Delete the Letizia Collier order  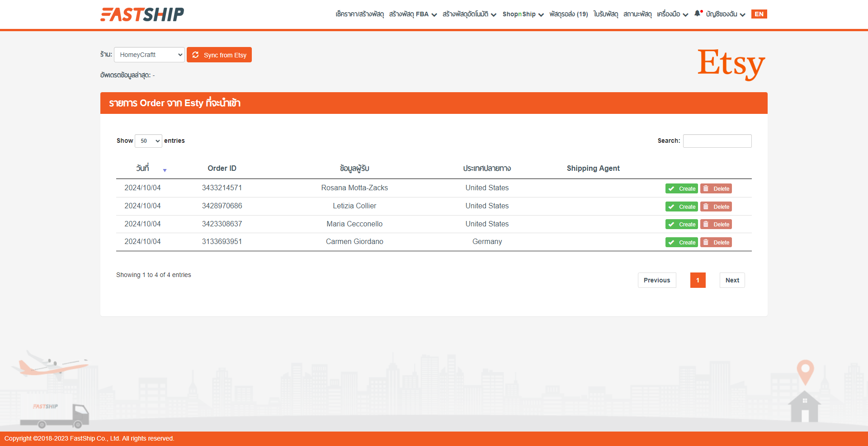point(716,207)
